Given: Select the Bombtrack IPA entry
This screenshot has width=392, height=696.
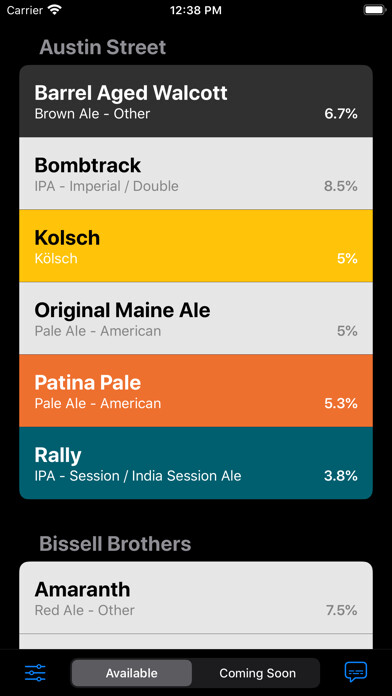Looking at the screenshot, I should click(196, 173).
